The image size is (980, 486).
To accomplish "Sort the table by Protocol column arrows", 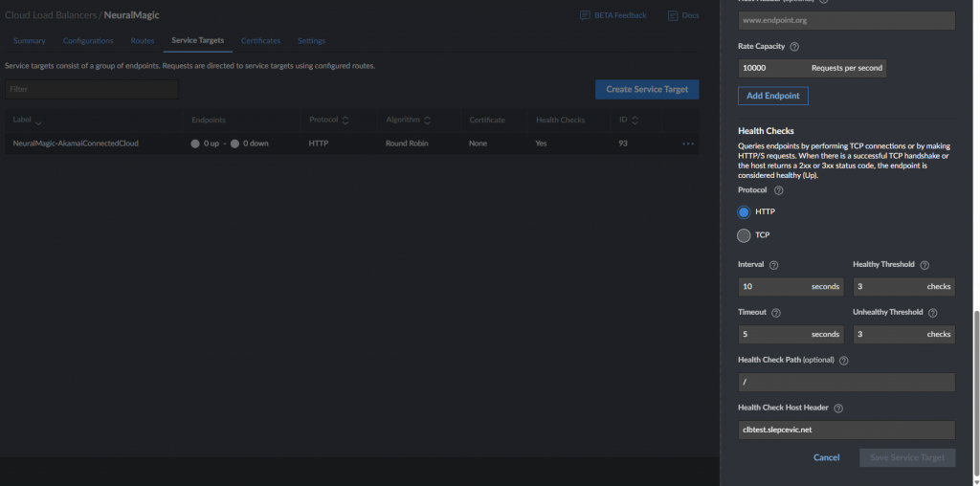I will pos(345,121).
